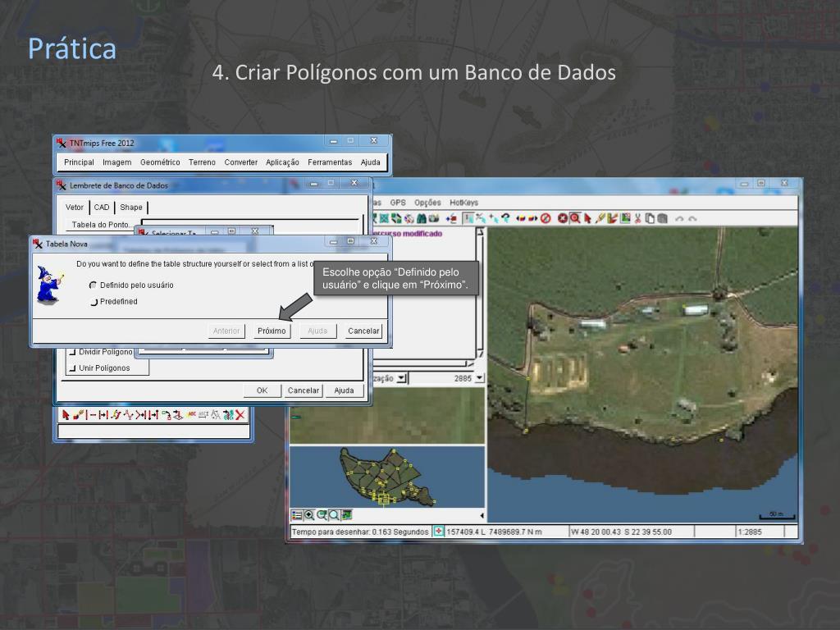840x630 pixels.
Task: Click the scale value field showing 2885
Action: (441, 378)
